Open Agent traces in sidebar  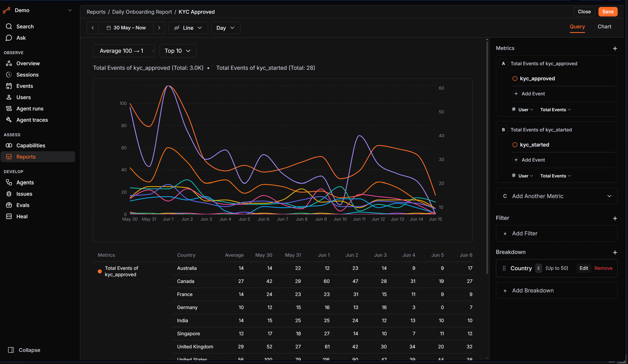pyautogui.click(x=38, y=120)
